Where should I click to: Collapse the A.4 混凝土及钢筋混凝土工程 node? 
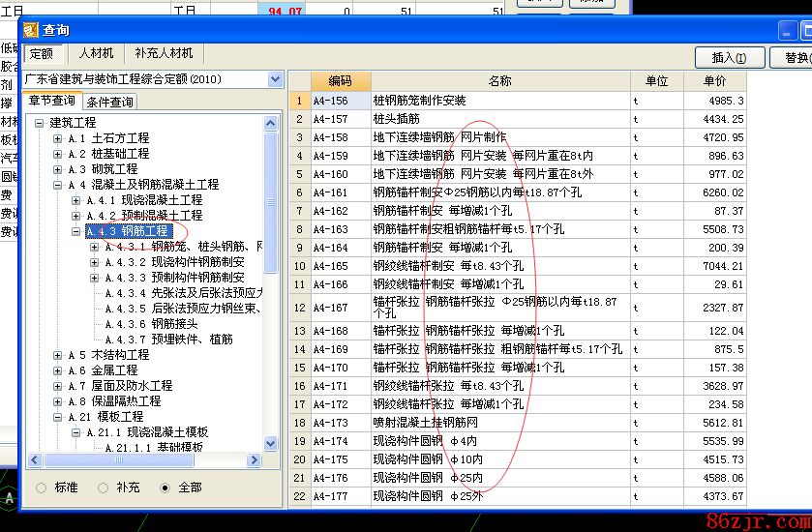pos(58,185)
